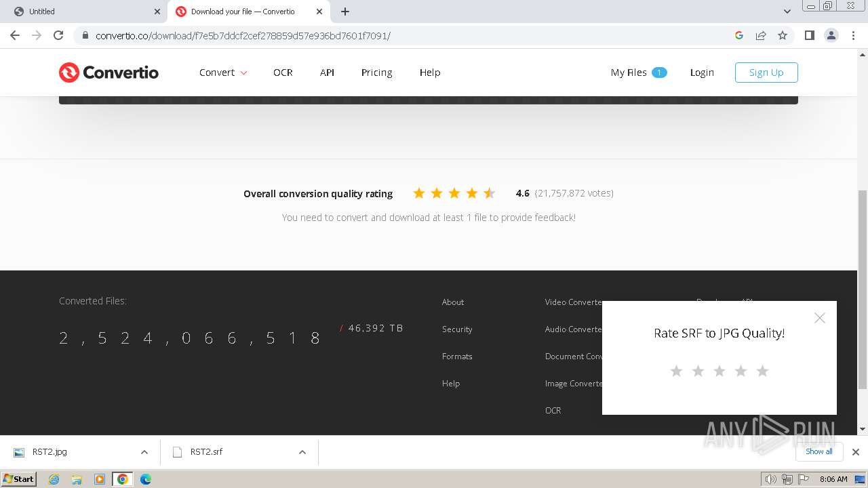The width and height of the screenshot is (868, 488).
Task: Click the volume tray icon
Action: [770, 479]
